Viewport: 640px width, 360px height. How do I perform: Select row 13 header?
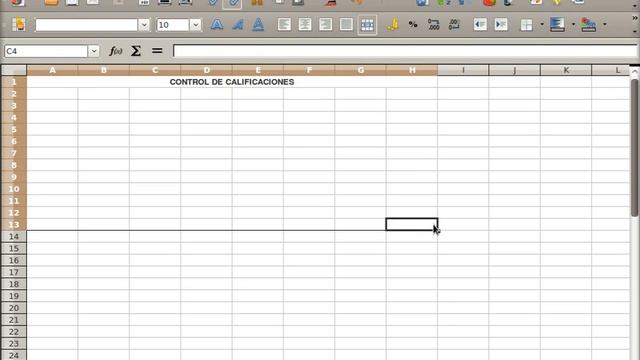14,224
